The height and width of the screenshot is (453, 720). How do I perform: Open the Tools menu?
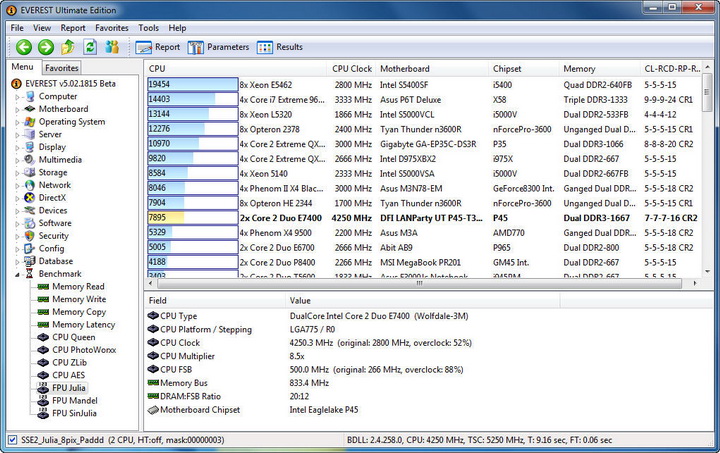pos(148,28)
